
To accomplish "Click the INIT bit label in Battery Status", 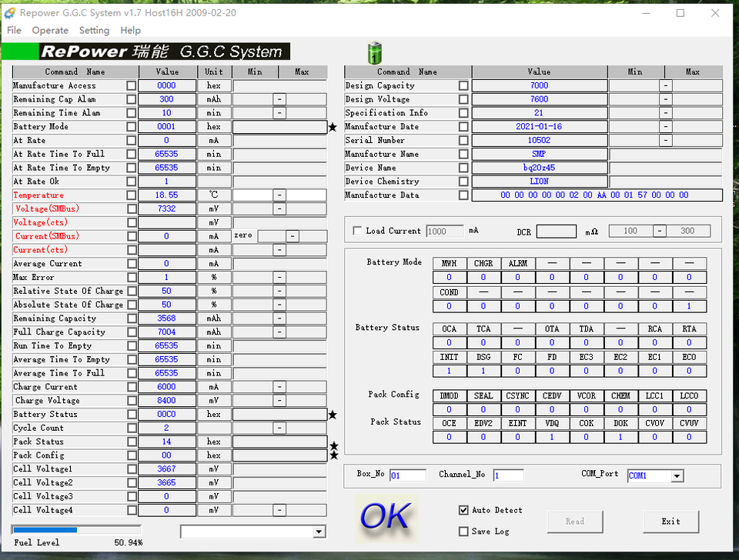I will click(x=449, y=357).
